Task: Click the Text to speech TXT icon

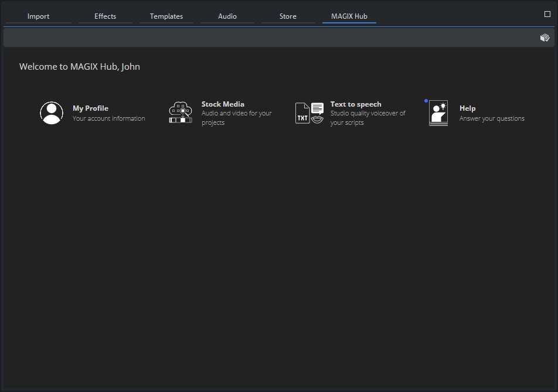Action: [309, 113]
